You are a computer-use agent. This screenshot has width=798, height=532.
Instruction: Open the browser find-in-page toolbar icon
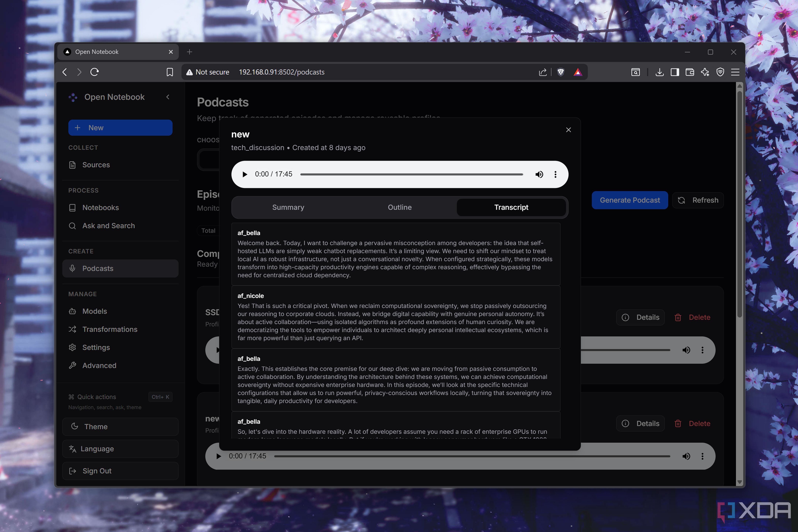pos(635,72)
